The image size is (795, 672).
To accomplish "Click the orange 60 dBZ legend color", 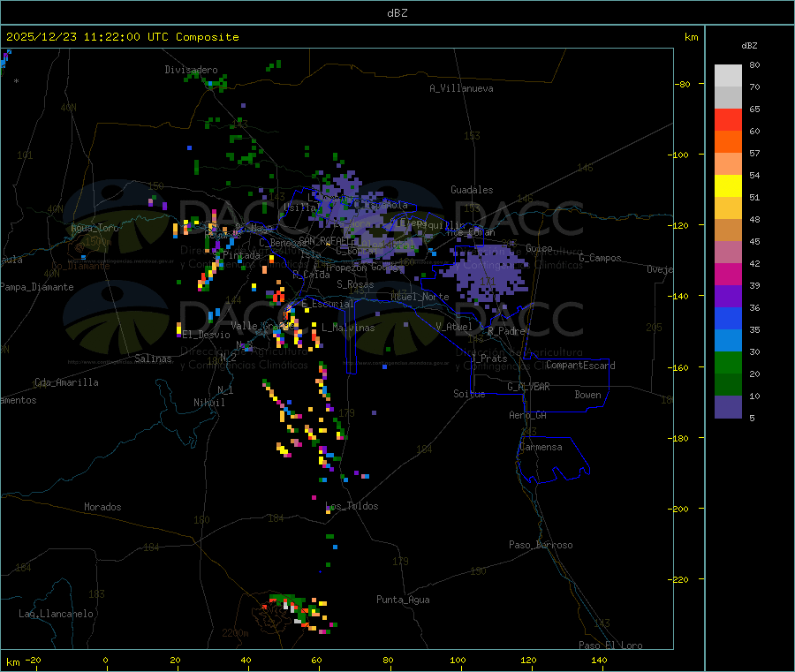I will tap(728, 142).
